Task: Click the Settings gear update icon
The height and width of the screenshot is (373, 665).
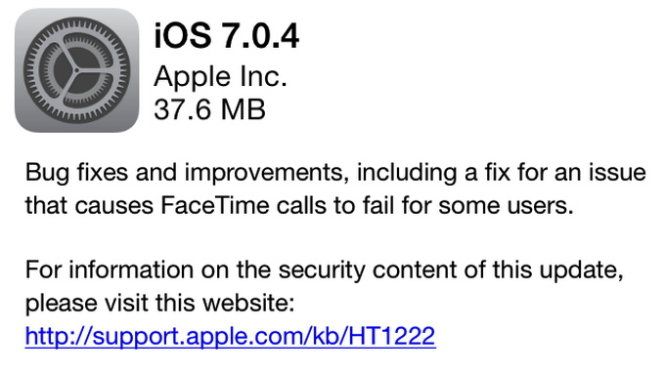Action: pos(77,70)
